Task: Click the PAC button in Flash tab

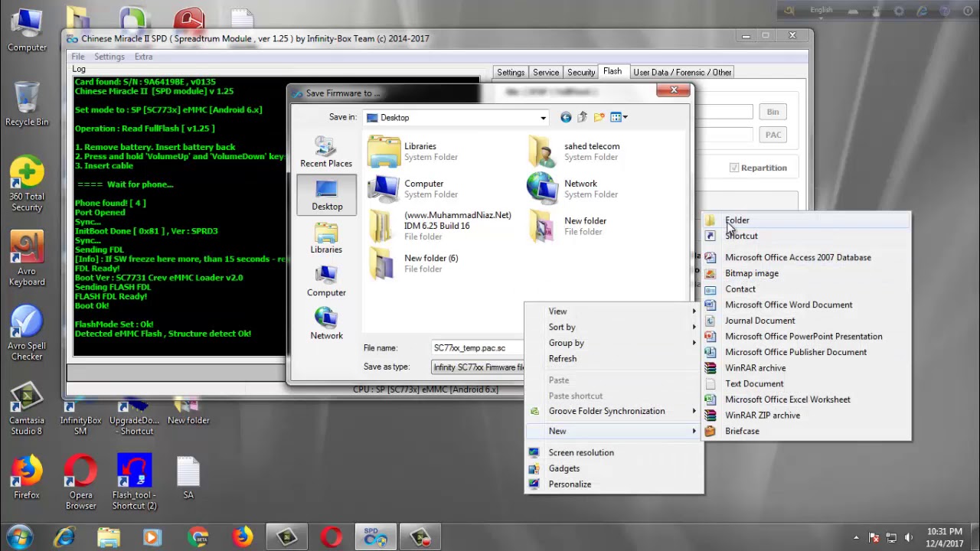Action: [773, 135]
